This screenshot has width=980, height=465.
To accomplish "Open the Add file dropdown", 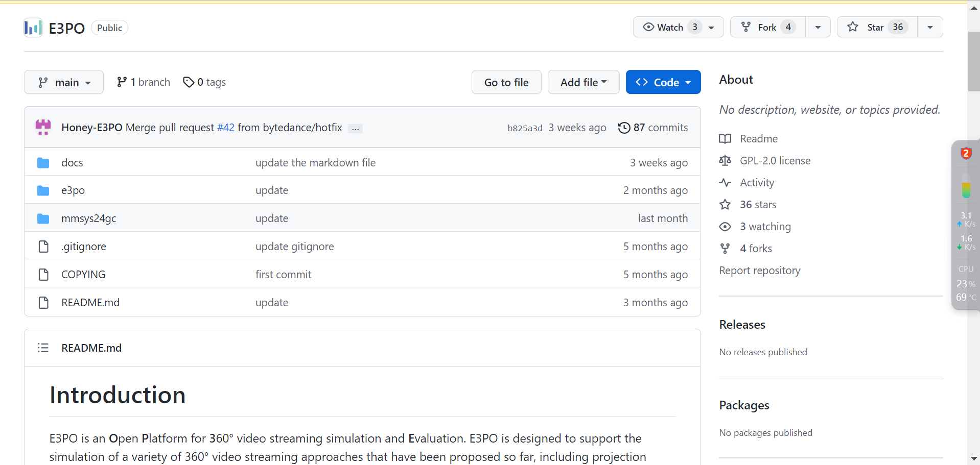I will tap(584, 82).
